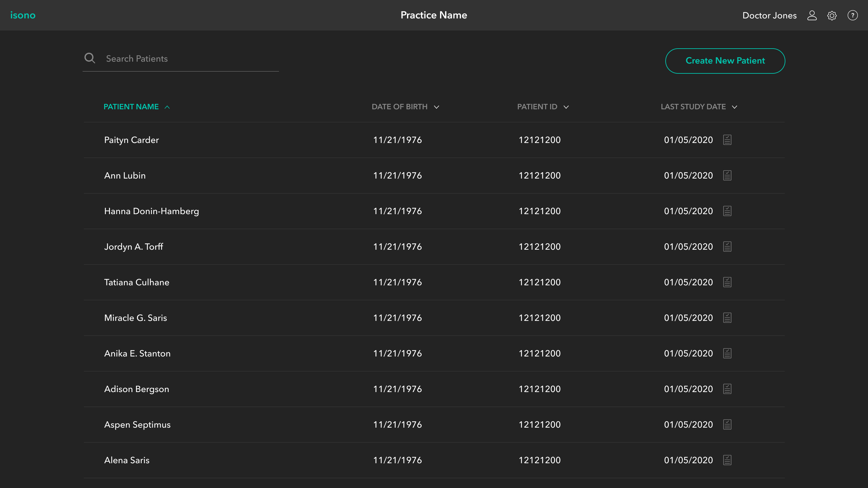This screenshot has width=868, height=488.
Task: Open Jordyn A. Torff's report icon
Action: click(727, 247)
